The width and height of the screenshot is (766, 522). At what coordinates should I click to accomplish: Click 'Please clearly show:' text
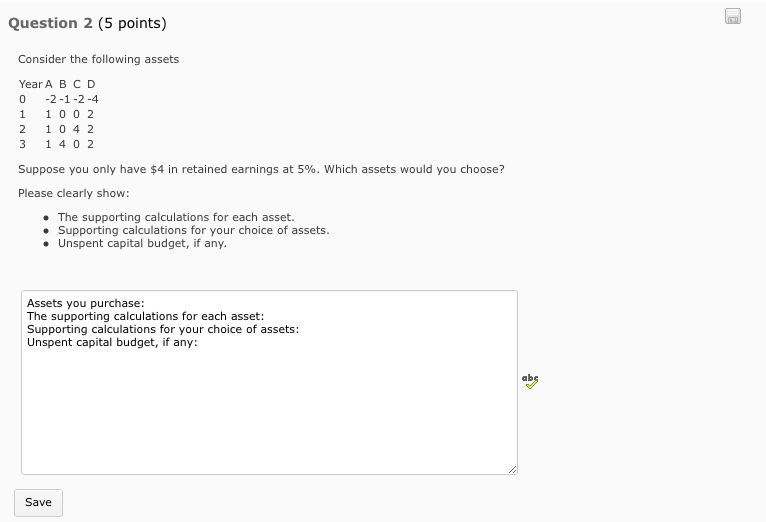coord(74,193)
